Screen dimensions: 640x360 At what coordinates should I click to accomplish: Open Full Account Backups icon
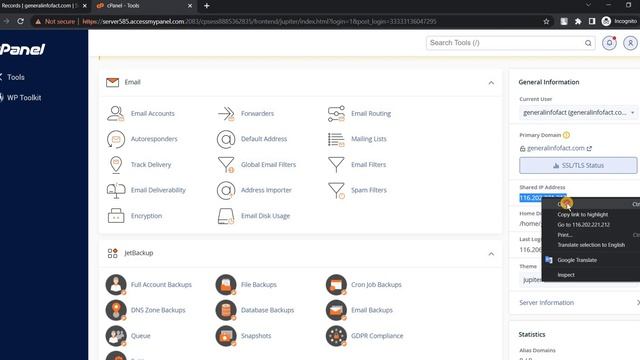point(116,284)
